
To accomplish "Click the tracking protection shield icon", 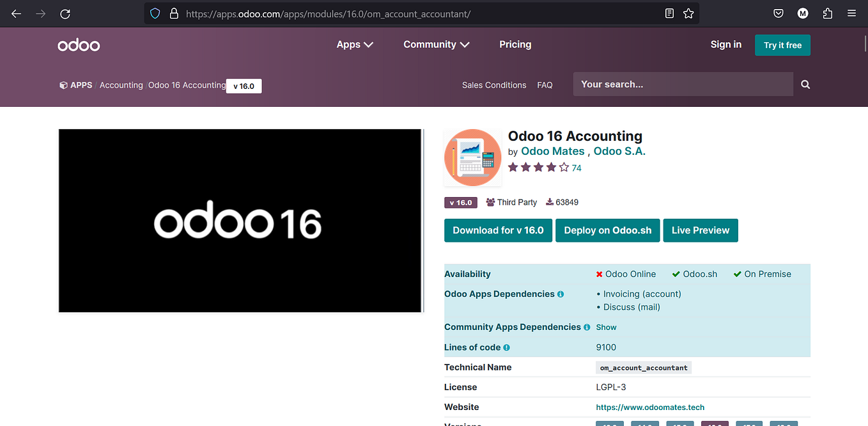I will click(x=155, y=13).
